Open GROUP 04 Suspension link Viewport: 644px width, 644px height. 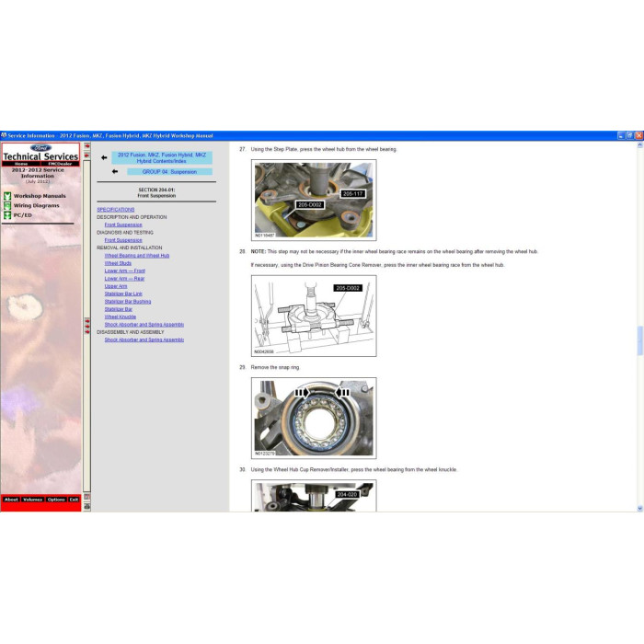click(169, 172)
